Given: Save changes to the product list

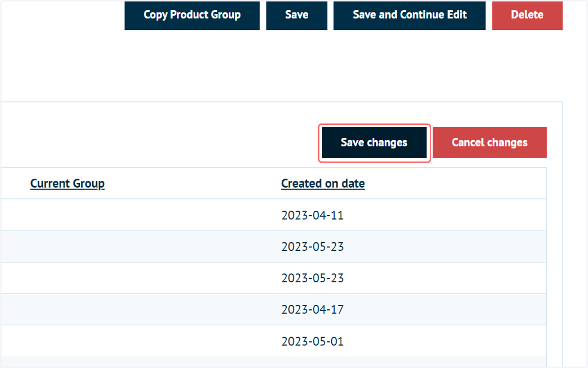Looking at the screenshot, I should point(374,143).
